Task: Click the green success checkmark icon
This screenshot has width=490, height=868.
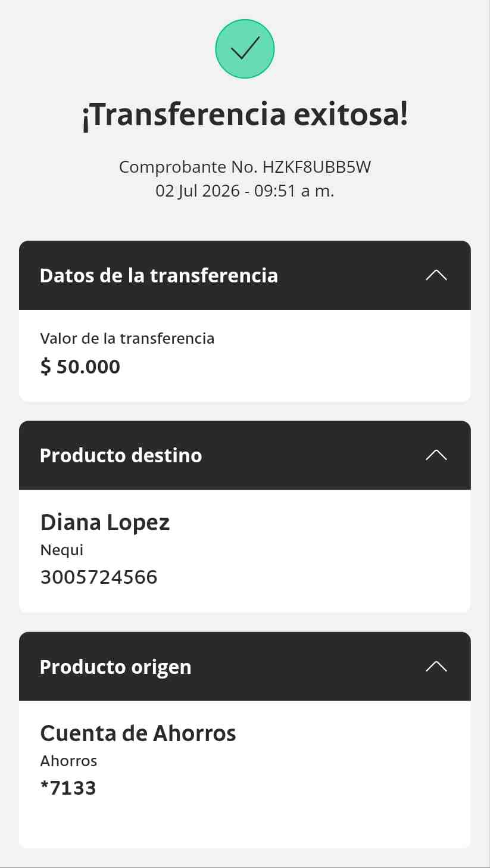Action: pyautogui.click(x=245, y=49)
